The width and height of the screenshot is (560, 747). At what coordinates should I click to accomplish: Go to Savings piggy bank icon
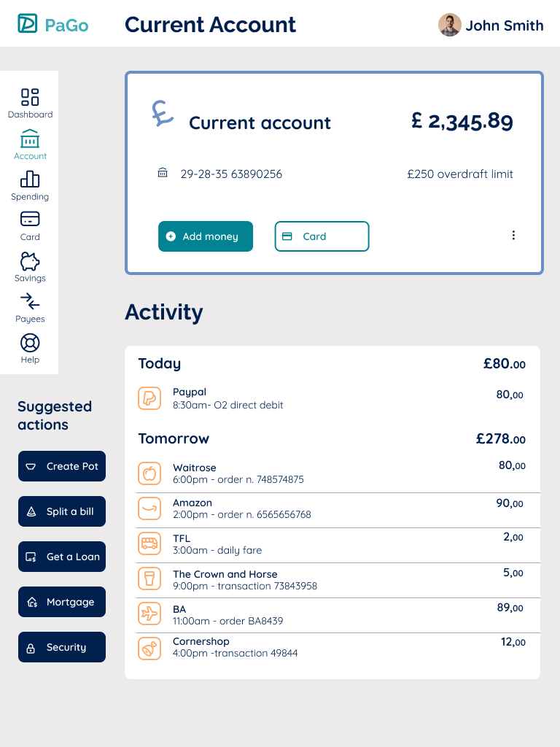[x=30, y=261]
